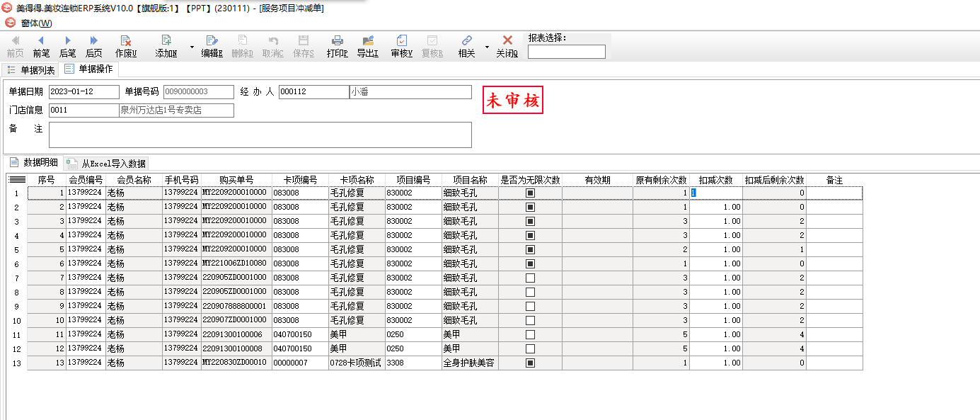Click the application logo in title bar
This screenshot has height=420, width=980.
8,8
